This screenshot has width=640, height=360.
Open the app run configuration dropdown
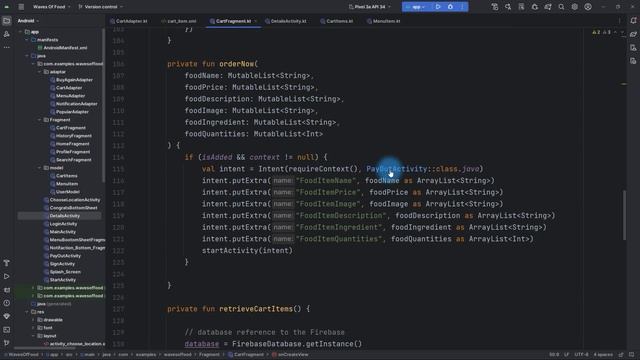pos(416,7)
